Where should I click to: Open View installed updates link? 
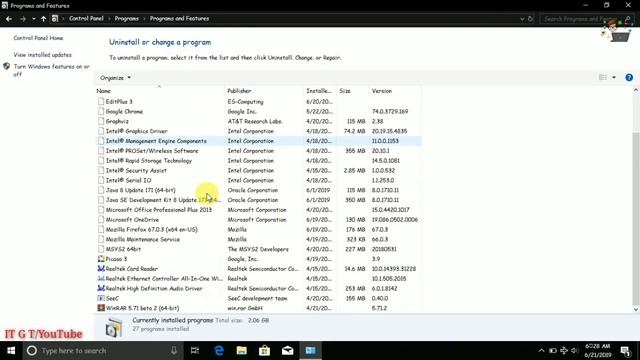[x=42, y=55]
